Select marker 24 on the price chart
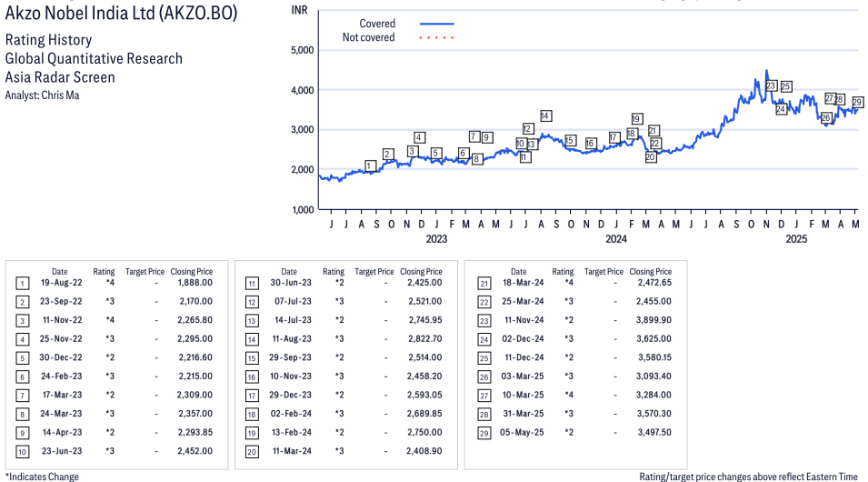Viewport: 868px width, 482px height. (781, 109)
